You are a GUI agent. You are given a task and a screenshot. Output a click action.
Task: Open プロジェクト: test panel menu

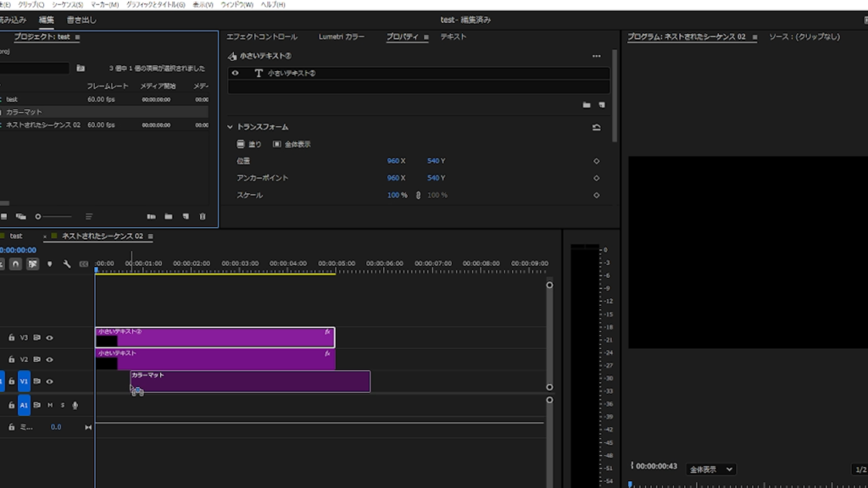click(x=77, y=37)
